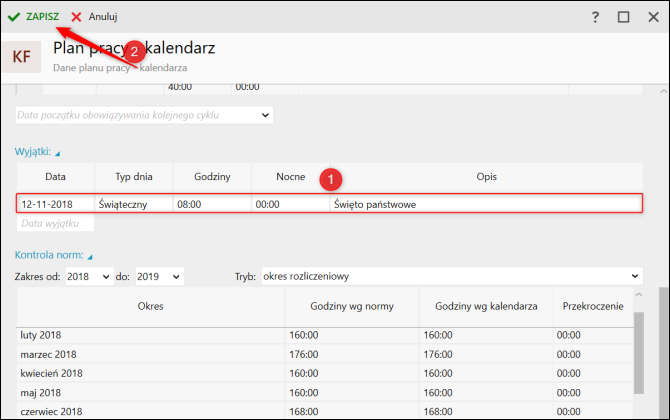The height and width of the screenshot is (420, 670).
Task: Open the Tryb okres rozliczeniowy dropdown
Action: (452, 276)
